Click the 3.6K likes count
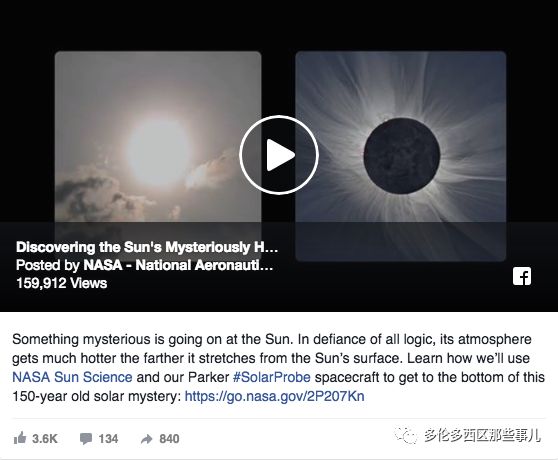The height and width of the screenshot is (460, 558). click(45, 439)
